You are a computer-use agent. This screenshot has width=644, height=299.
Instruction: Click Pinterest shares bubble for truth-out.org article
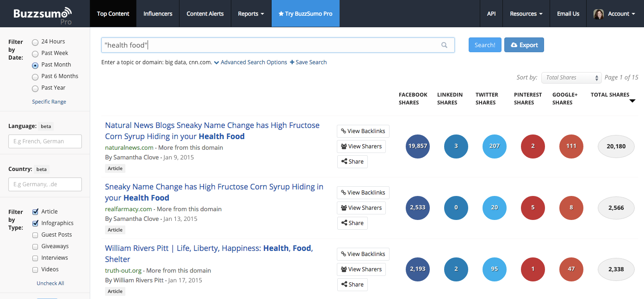[533, 269]
